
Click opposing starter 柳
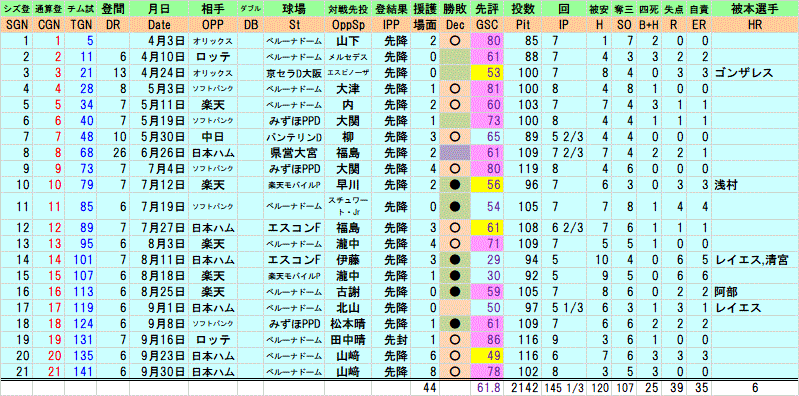[x=347, y=136]
